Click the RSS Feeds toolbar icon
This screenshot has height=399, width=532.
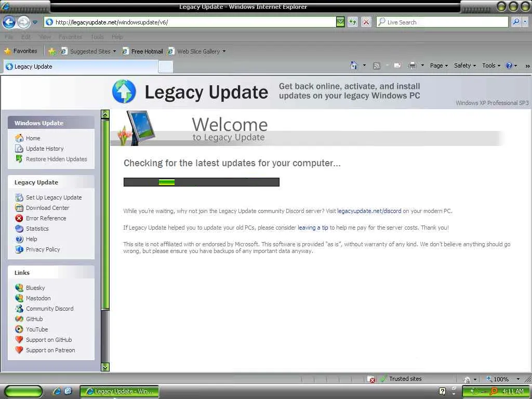coord(377,66)
